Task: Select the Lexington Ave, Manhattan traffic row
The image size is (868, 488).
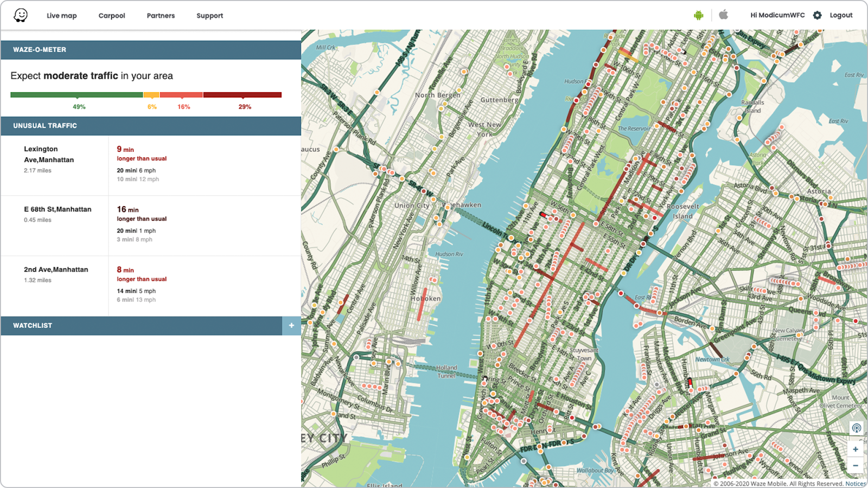Action: (151, 165)
